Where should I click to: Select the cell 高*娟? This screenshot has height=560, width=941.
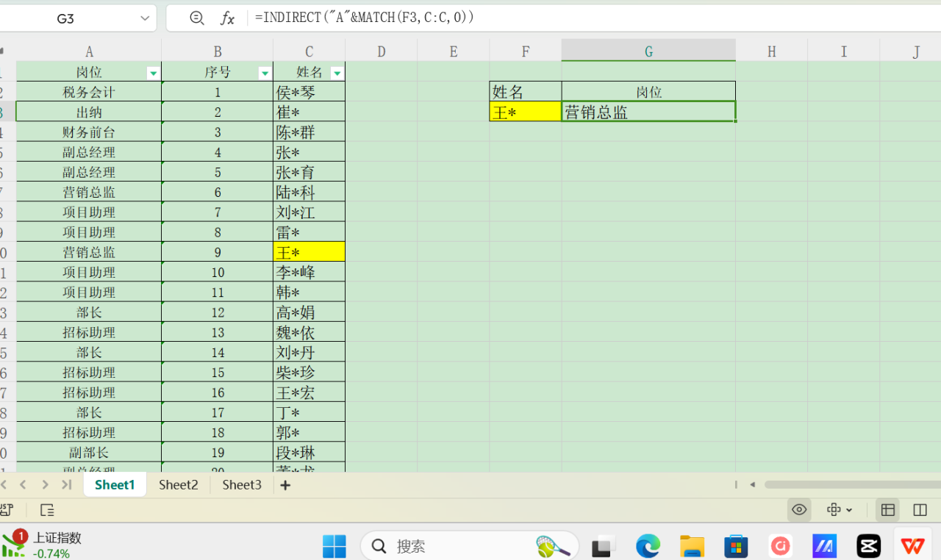(309, 312)
